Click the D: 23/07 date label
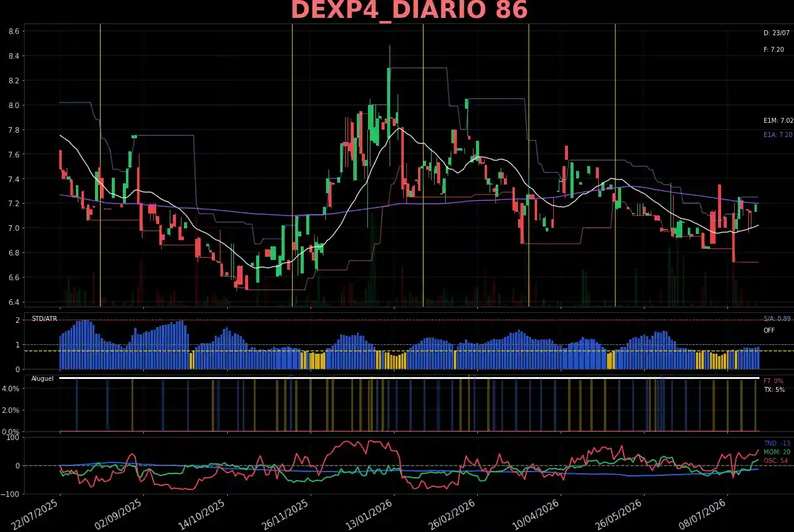This screenshot has width=794, height=532. click(777, 33)
